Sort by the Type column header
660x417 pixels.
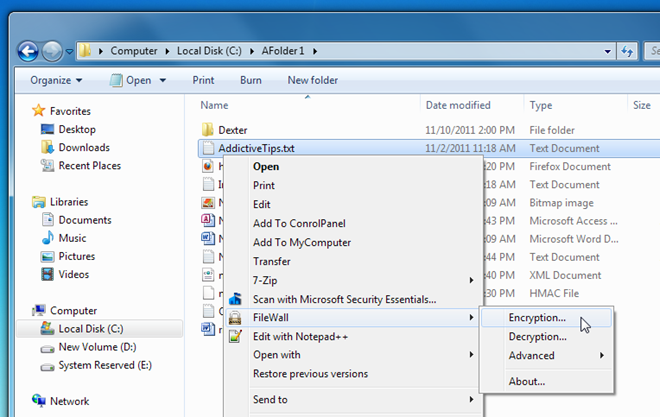click(x=541, y=105)
